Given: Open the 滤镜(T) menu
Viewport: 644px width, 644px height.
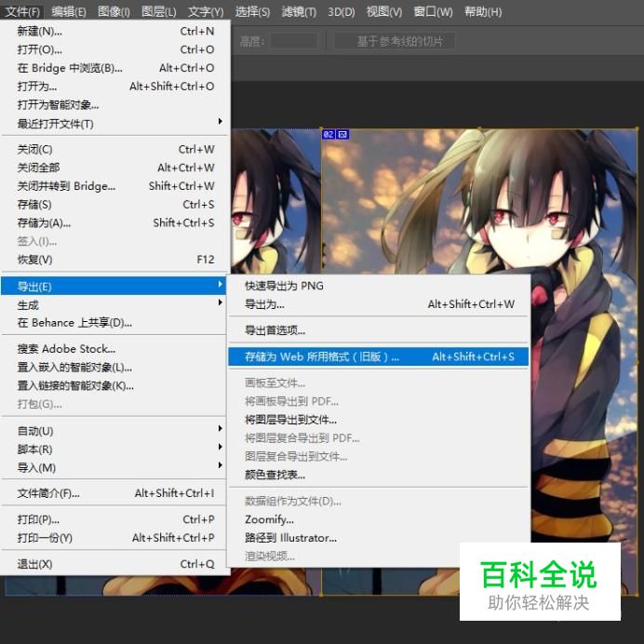Looking at the screenshot, I should (x=299, y=11).
